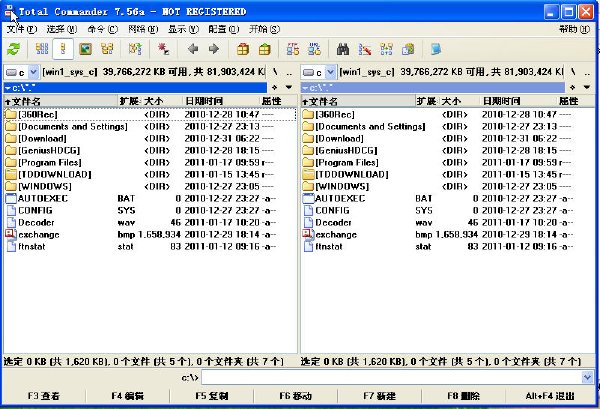Image resolution: width=600 pixels, height=409 pixels.
Task: Select [GeniusHDCG] folder in right panel
Action: (447, 150)
